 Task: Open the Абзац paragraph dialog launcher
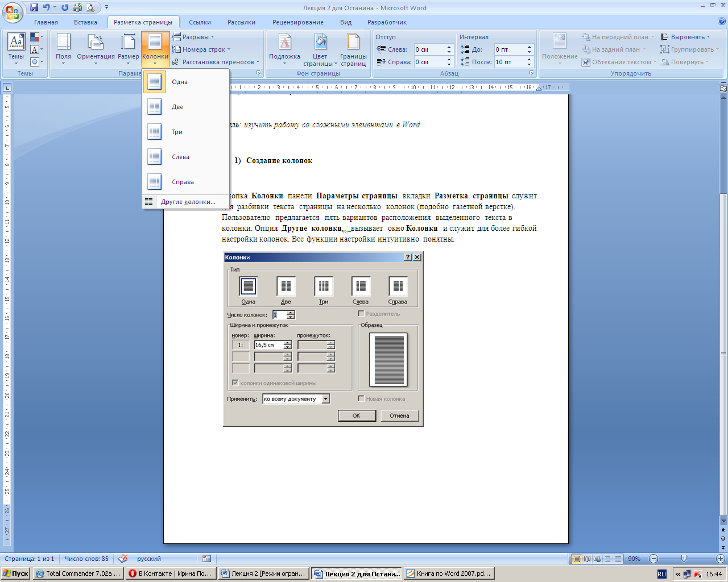(x=532, y=73)
